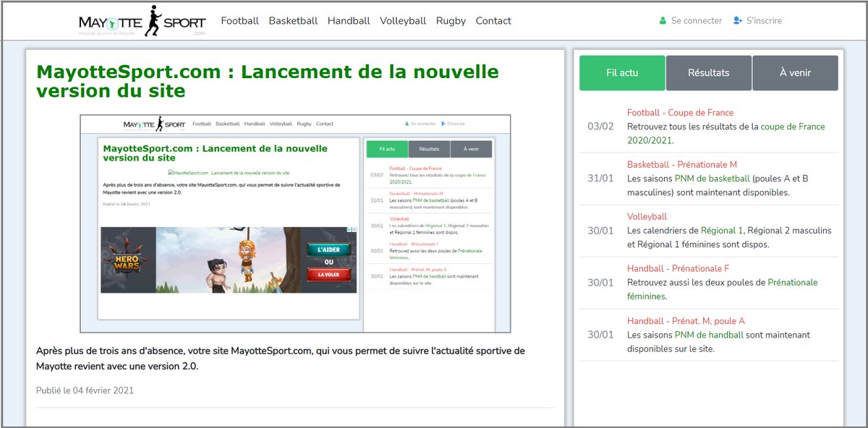Image resolution: width=868 pixels, height=428 pixels.
Task: Click the 03/02 date entry
Action: click(600, 127)
